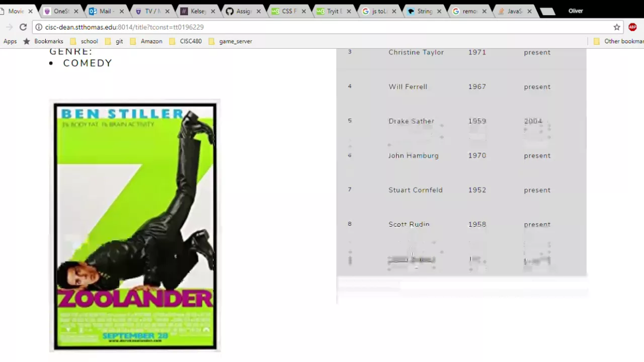Click present cell in John Hamburg row
644x362 pixels.
537,156
